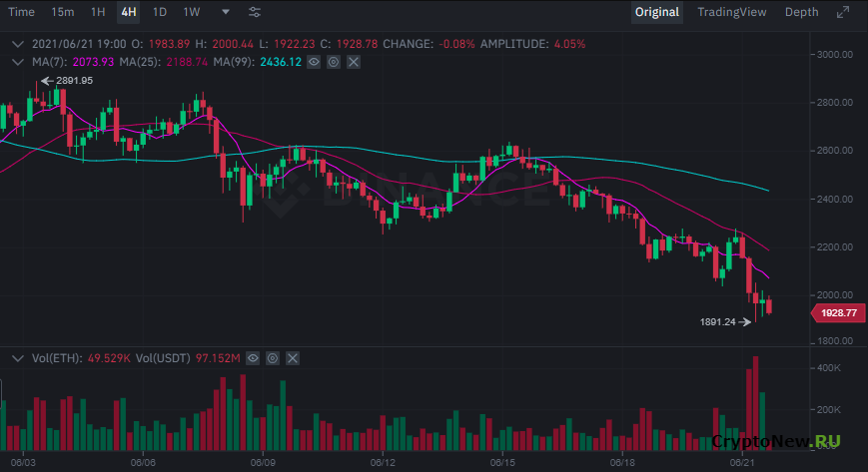Select the Time interval option

pos(22,12)
